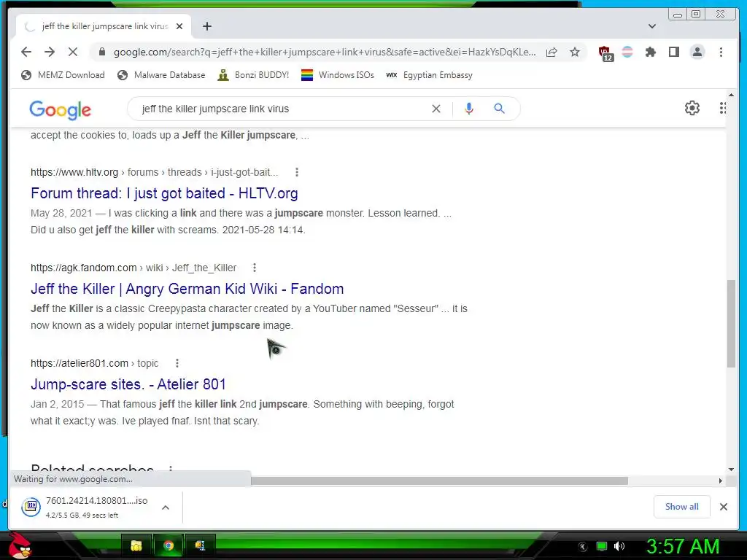747x560 pixels.
Task: Click the https://agk.fandom.com breadcrumb URL
Action: (83, 268)
